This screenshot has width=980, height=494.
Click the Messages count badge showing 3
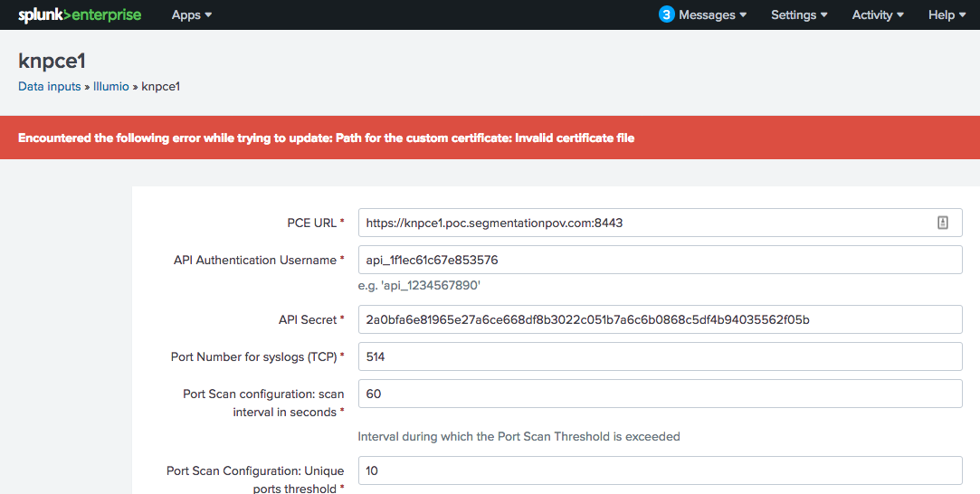tap(666, 14)
